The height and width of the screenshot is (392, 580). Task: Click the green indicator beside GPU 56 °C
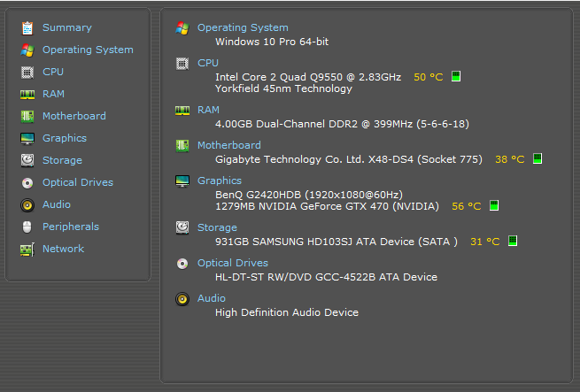(x=494, y=206)
